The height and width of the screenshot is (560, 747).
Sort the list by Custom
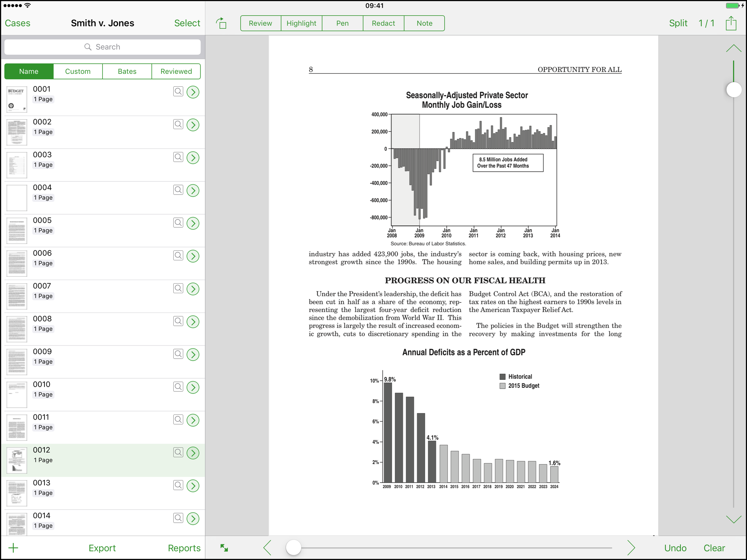point(78,71)
